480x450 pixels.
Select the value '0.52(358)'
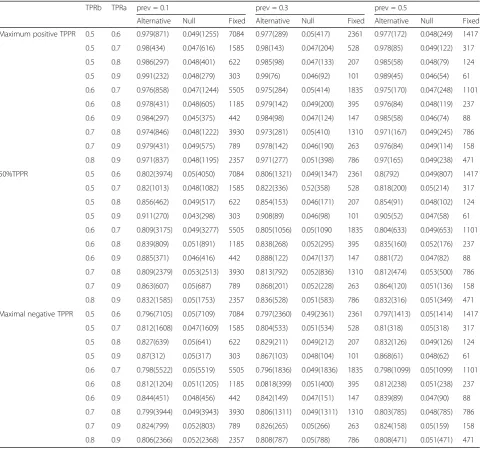coord(316,188)
